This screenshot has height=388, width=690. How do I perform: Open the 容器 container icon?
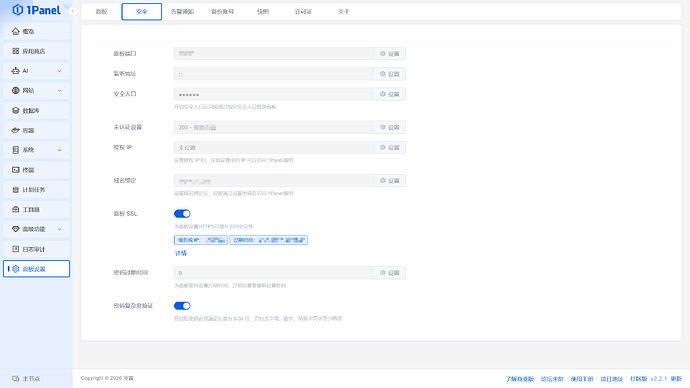tap(16, 130)
